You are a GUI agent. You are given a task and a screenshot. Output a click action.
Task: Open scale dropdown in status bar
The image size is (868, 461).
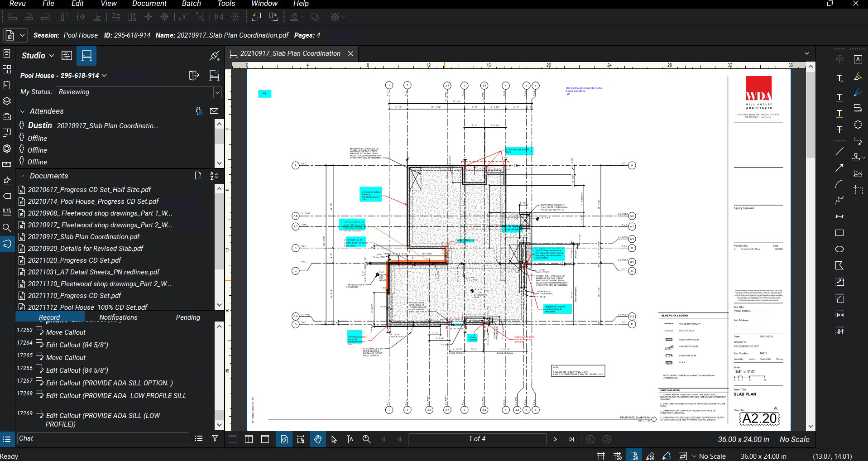(694, 456)
